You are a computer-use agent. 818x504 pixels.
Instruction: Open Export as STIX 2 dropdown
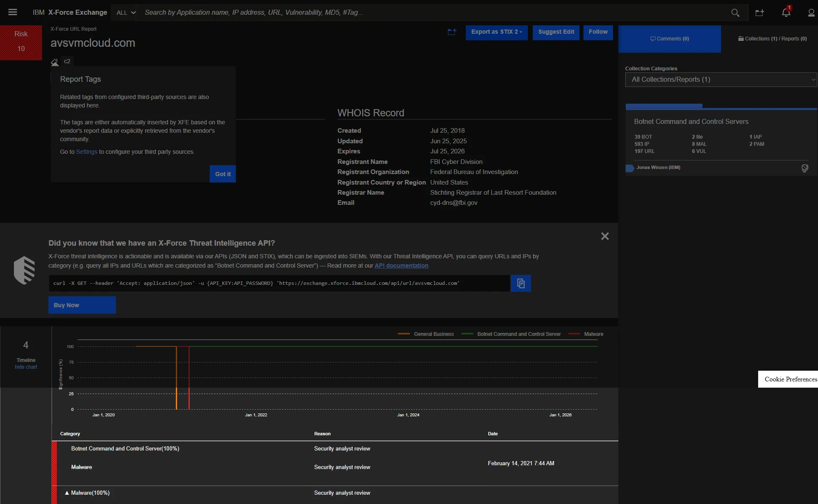click(497, 32)
